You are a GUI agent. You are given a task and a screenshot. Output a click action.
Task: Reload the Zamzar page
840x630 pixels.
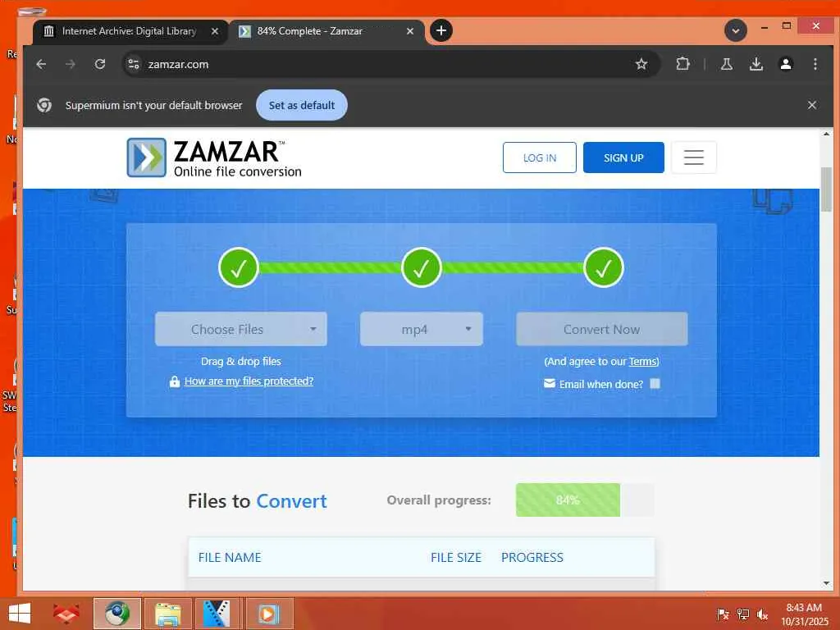click(99, 64)
